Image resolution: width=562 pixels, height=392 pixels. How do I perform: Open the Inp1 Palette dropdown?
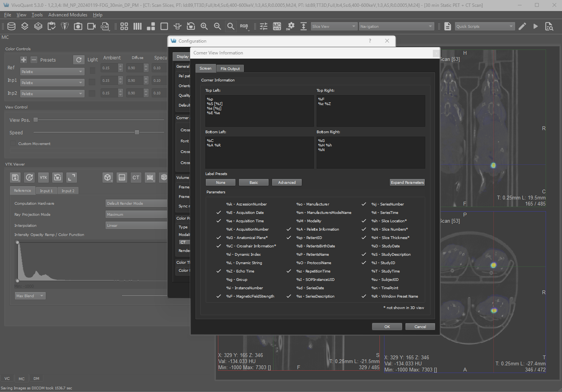click(x=52, y=83)
